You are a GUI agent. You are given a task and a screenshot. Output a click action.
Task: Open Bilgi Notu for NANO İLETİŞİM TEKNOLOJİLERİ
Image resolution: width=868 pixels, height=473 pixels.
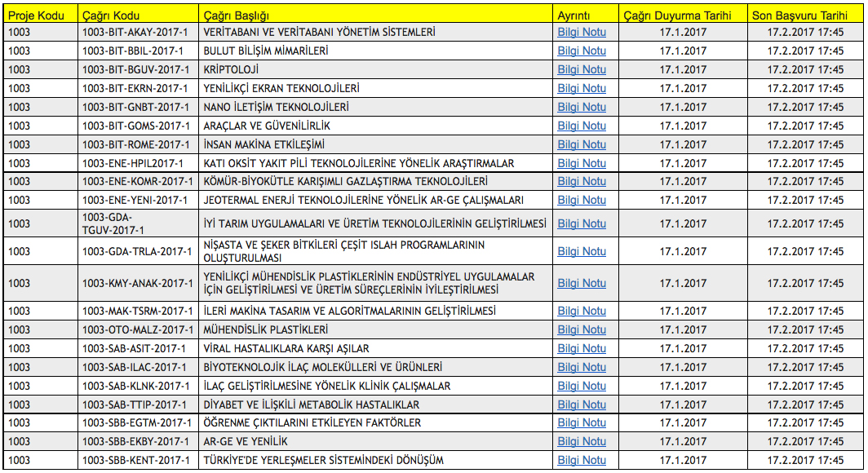(x=582, y=107)
